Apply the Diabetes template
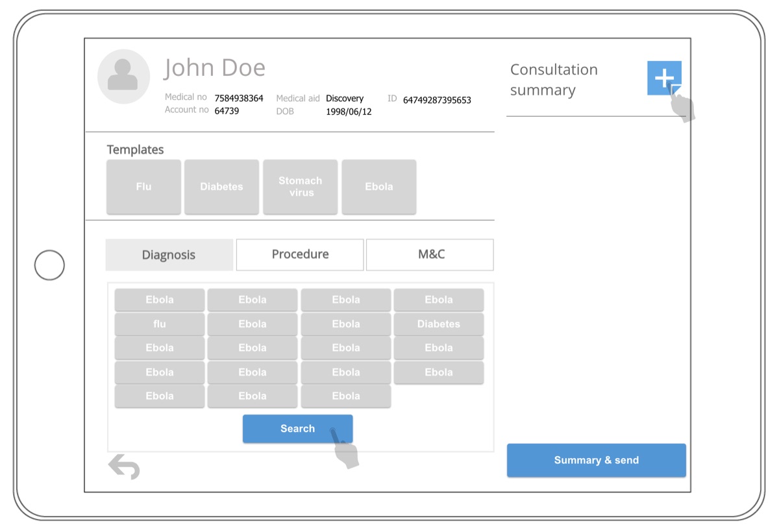The image size is (779, 532). pyautogui.click(x=221, y=187)
